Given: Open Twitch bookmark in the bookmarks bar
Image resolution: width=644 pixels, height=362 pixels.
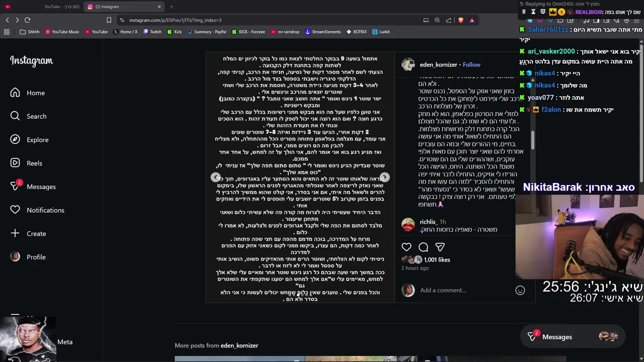Looking at the screenshot, I should 152,32.
